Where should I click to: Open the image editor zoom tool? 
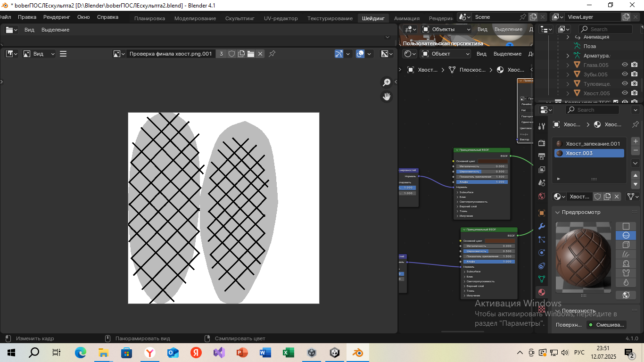(387, 82)
